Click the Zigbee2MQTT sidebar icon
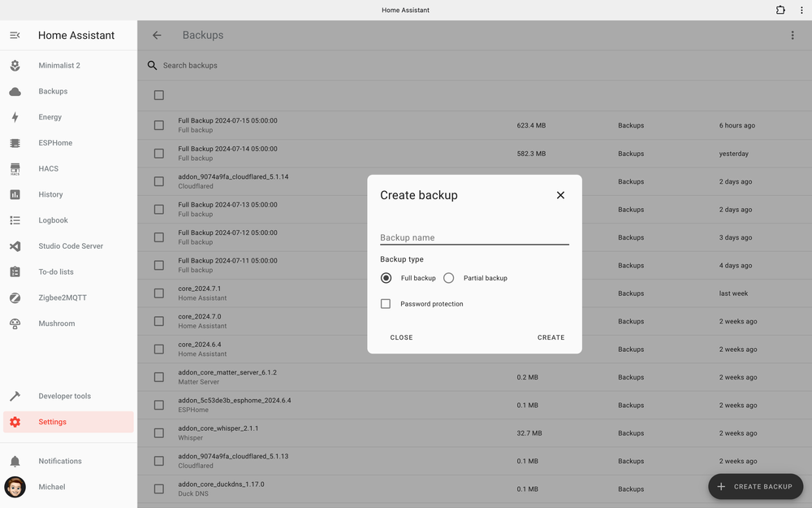 [15, 298]
